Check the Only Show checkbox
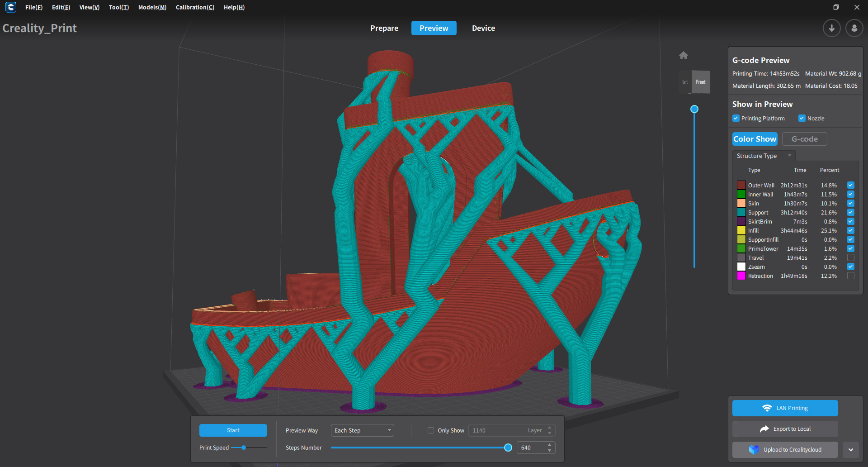 [x=431, y=430]
